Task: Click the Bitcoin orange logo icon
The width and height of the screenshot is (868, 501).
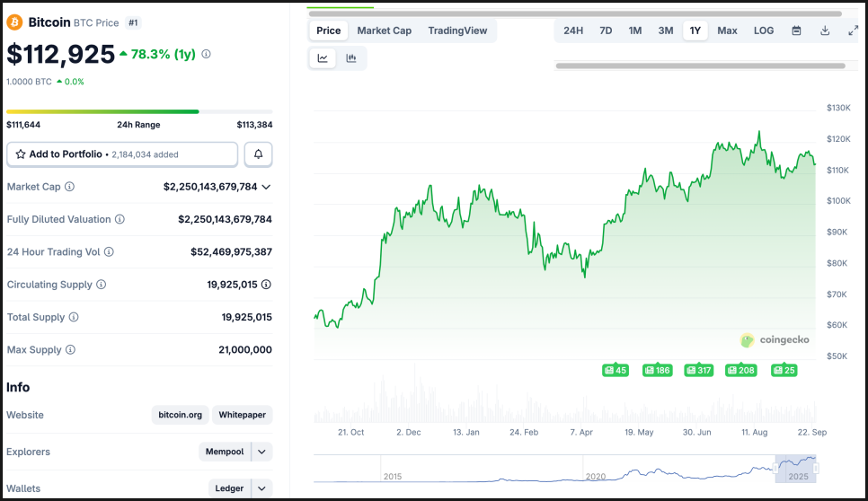Action: pyautogui.click(x=14, y=22)
